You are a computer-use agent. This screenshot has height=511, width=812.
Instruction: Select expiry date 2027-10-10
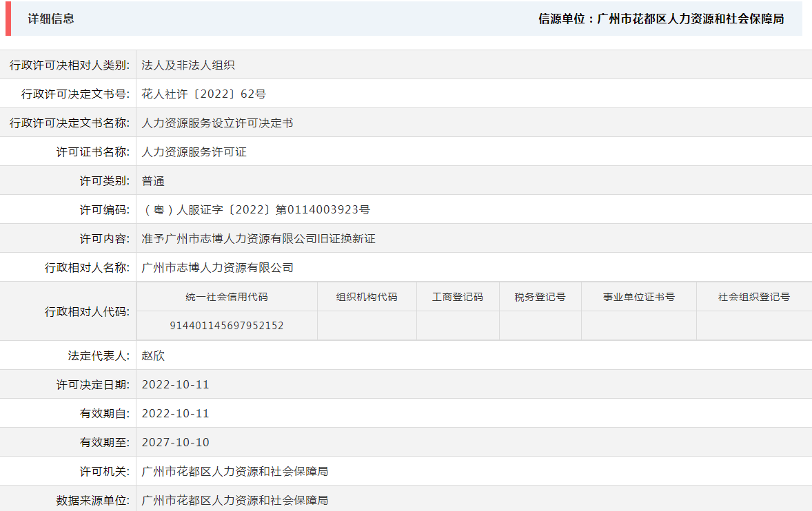(x=175, y=443)
